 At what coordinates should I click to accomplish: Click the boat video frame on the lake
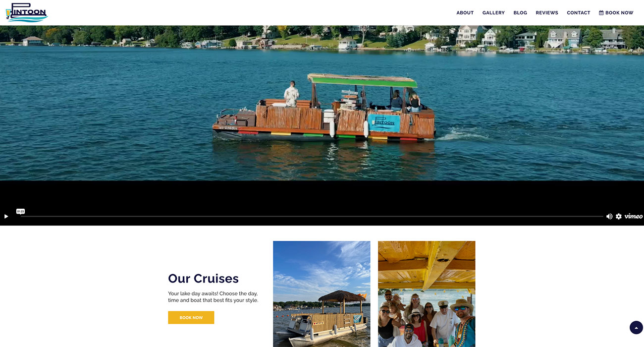tap(322, 103)
